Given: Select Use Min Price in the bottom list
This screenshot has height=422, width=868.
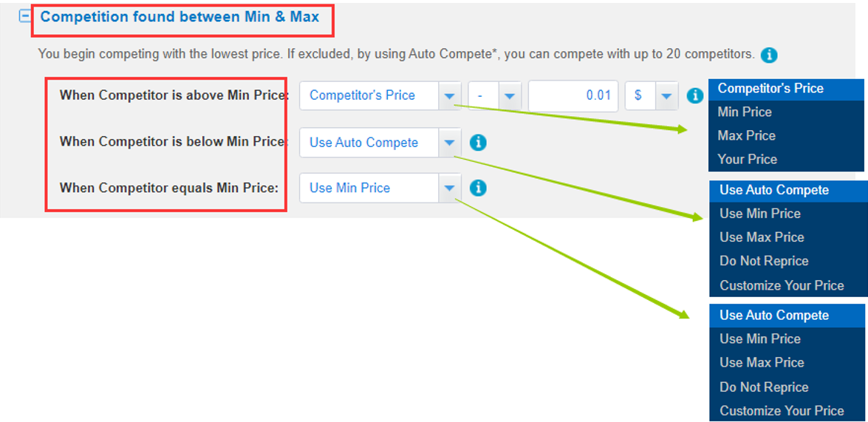Looking at the screenshot, I should tap(760, 339).
